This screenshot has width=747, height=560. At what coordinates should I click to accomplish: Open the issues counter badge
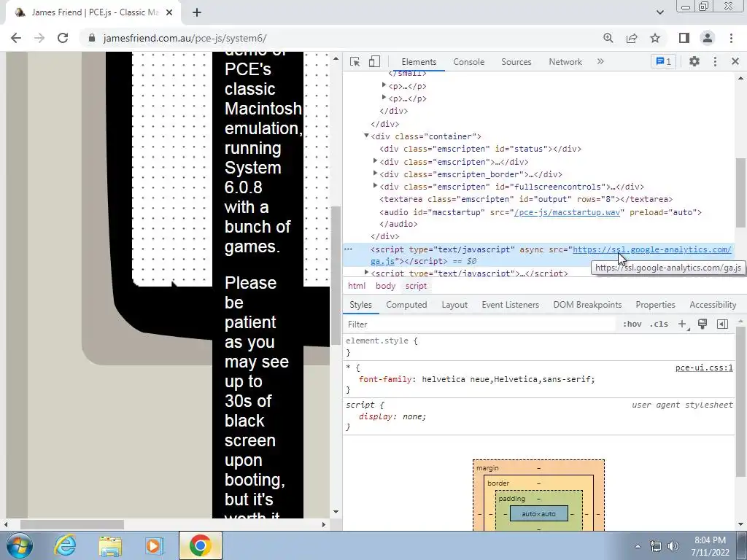663,61
